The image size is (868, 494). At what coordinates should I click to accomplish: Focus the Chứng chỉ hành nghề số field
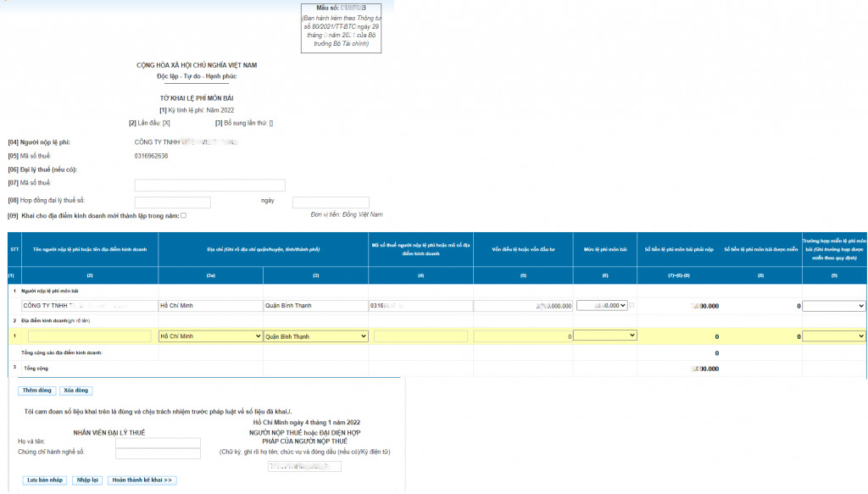click(x=157, y=453)
